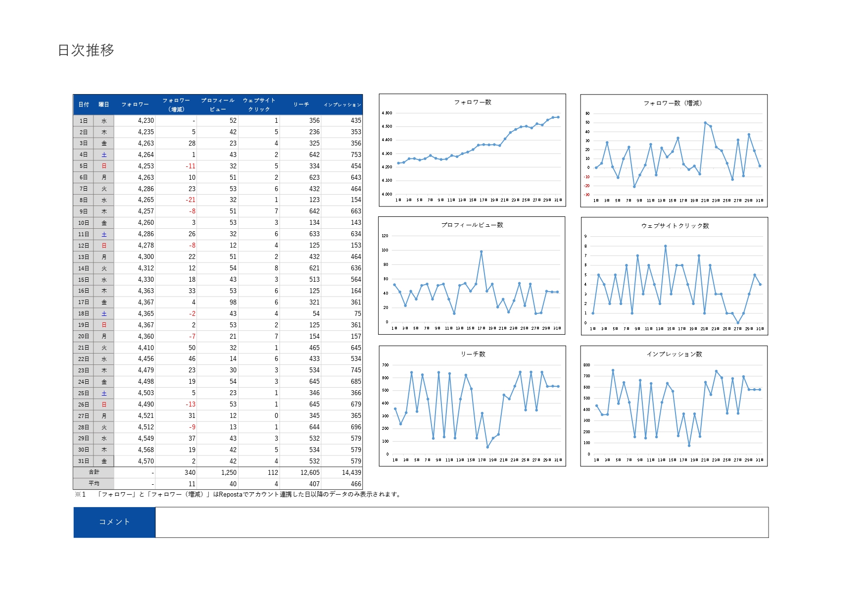Select the 曜日 column header

[x=104, y=104]
